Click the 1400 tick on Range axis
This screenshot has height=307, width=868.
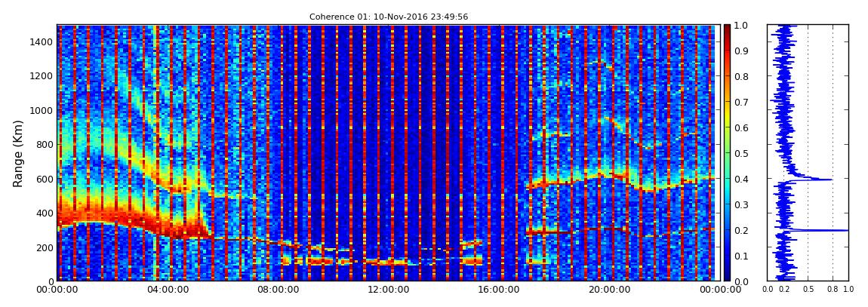[x=42, y=41]
